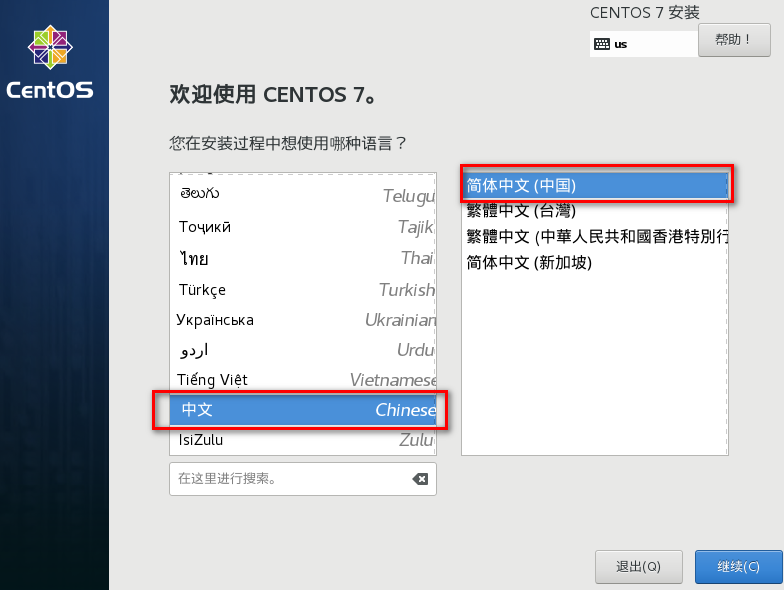Choose 简体中文 (中国) locale
This screenshot has height=590, width=784.
(594, 186)
